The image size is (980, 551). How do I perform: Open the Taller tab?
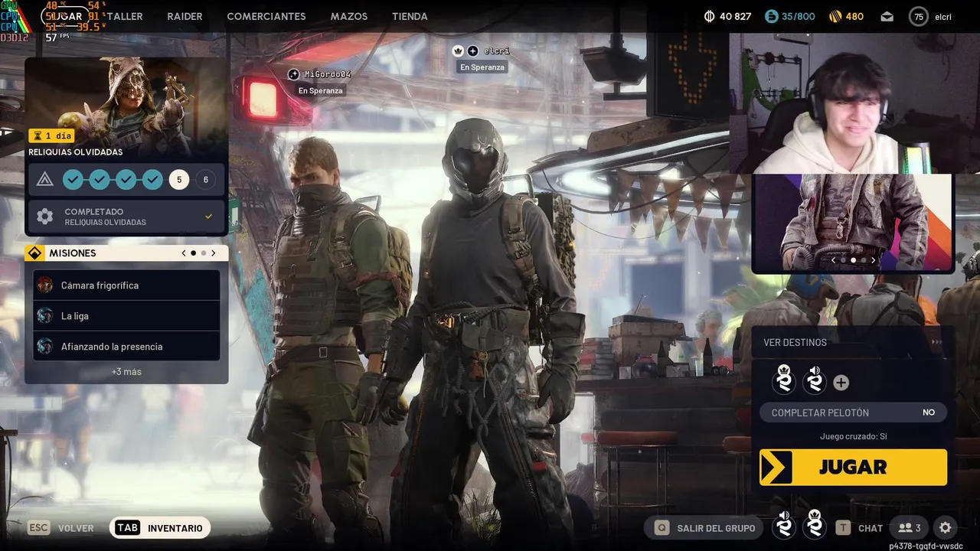coord(125,16)
